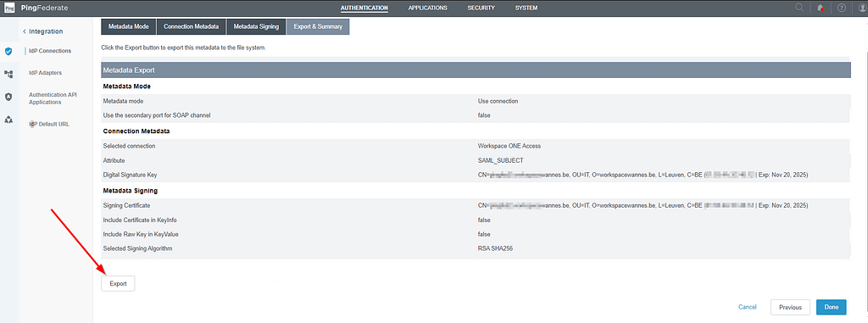Screen dimensions: 868x323
Task: Click the 'Selected Signing Algorithm' label
Action: pyautogui.click(x=138, y=248)
